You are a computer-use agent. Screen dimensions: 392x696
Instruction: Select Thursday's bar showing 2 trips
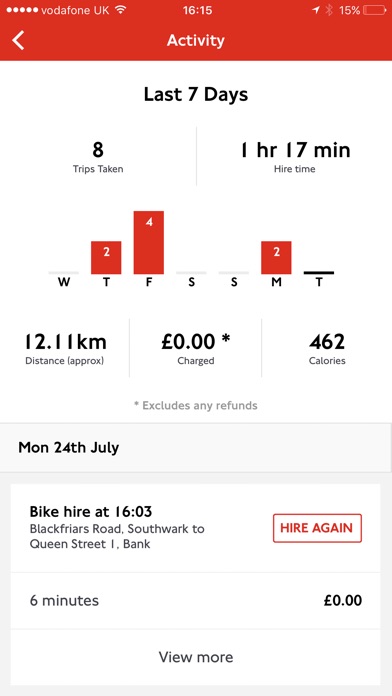click(106, 257)
